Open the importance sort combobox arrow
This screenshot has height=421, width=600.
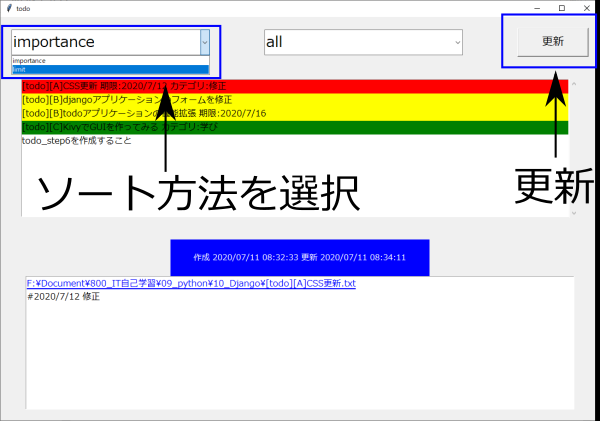(x=205, y=42)
